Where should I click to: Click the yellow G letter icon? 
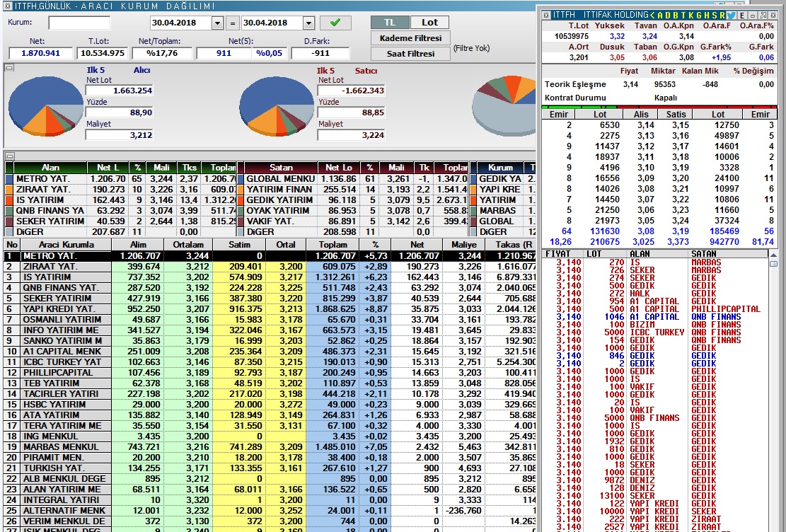(699, 15)
